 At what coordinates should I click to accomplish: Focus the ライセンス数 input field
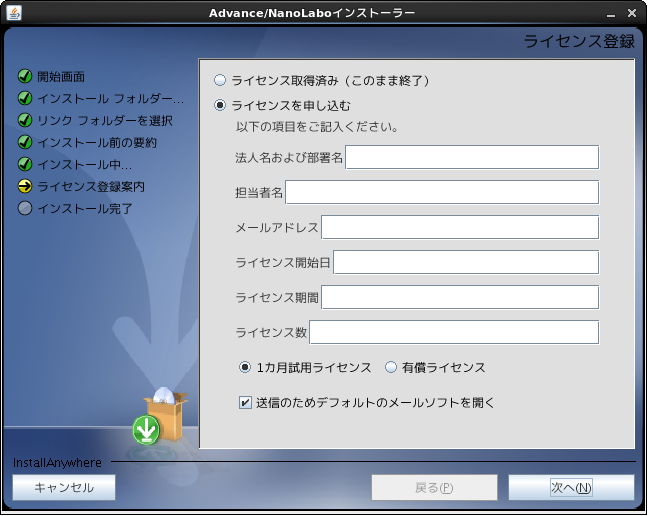tap(454, 332)
